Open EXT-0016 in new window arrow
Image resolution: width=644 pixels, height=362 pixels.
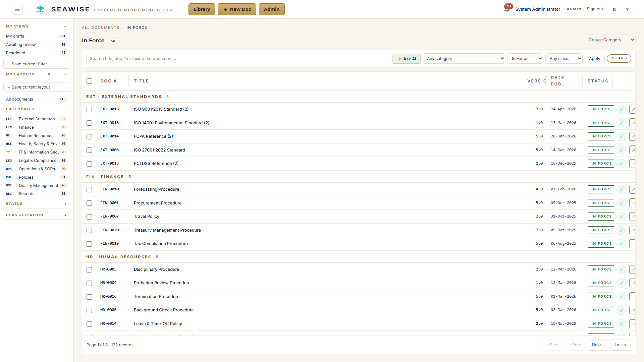point(633,109)
